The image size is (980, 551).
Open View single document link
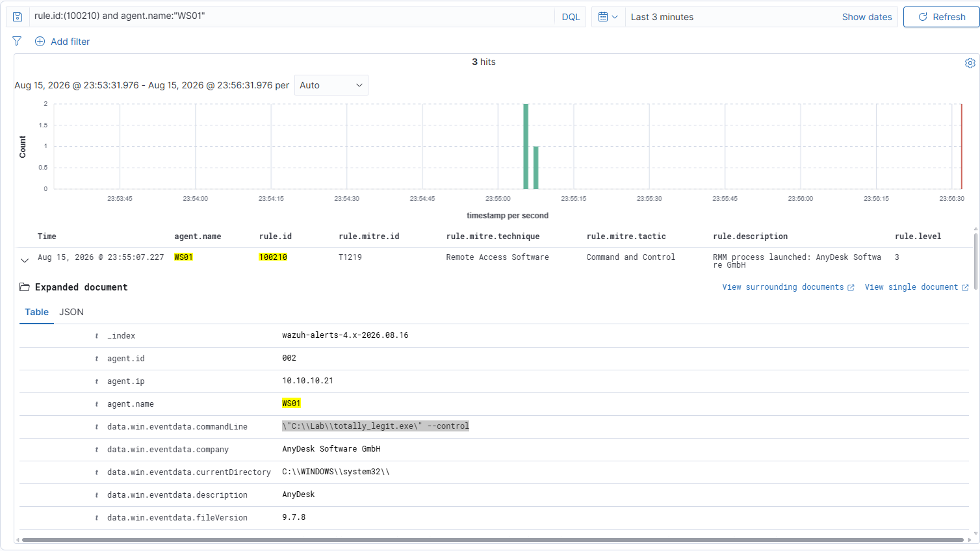[x=916, y=287]
